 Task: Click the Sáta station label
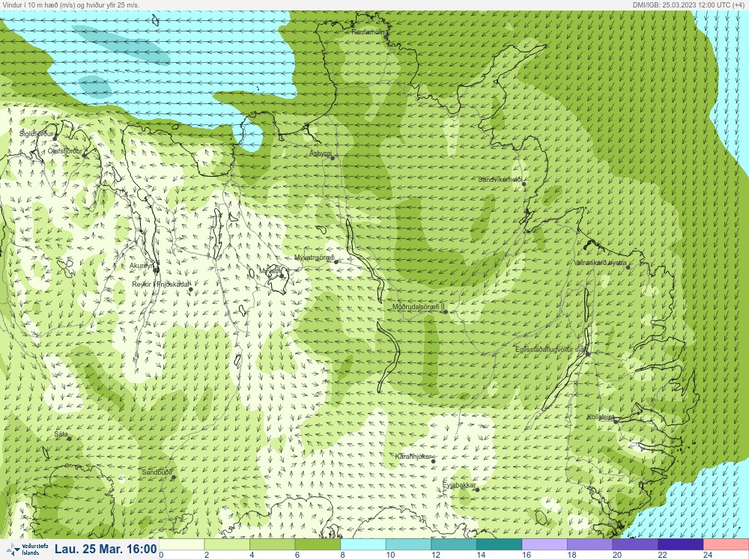click(61, 434)
